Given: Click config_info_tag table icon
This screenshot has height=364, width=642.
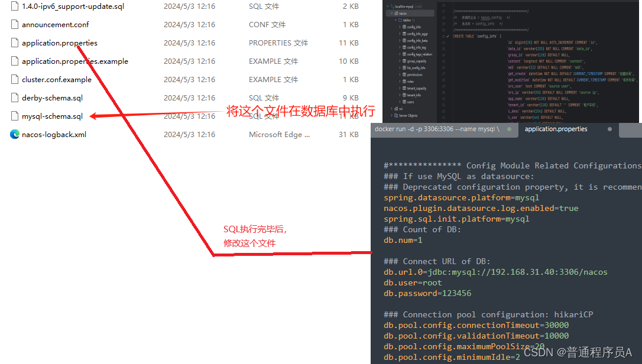Looking at the screenshot, I should point(404,47).
